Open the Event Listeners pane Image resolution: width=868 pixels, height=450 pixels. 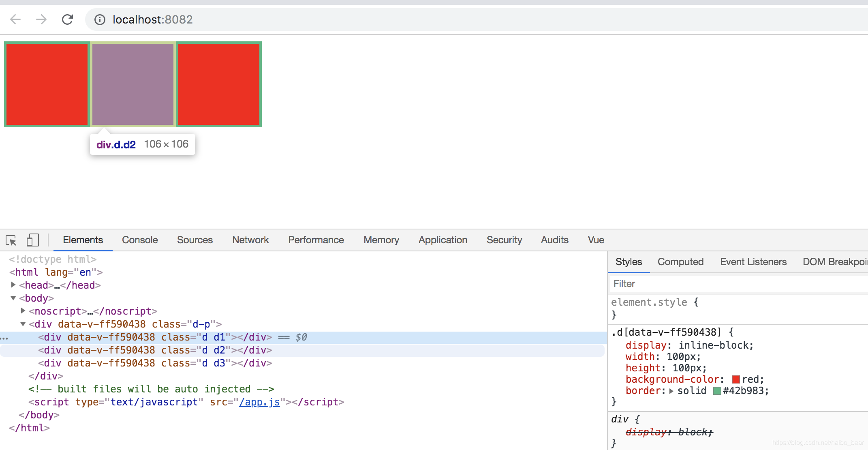753,262
